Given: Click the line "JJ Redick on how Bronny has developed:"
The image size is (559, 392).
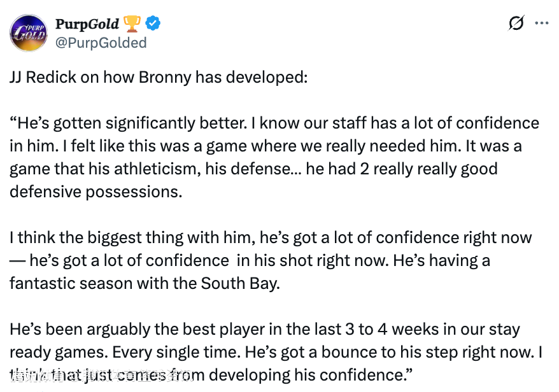Looking at the screenshot, I should coord(159,77).
